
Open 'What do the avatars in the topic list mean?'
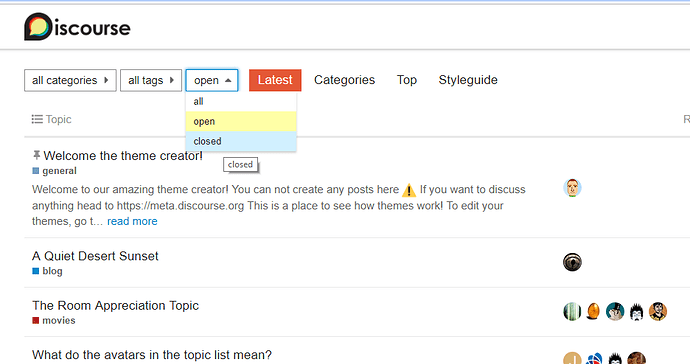[x=152, y=355]
